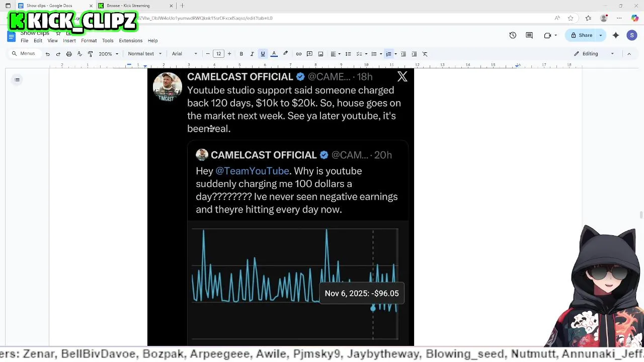Viewport: 644px width, 362px height.
Task: Decrease paragraph indent
Action: (x=403, y=54)
